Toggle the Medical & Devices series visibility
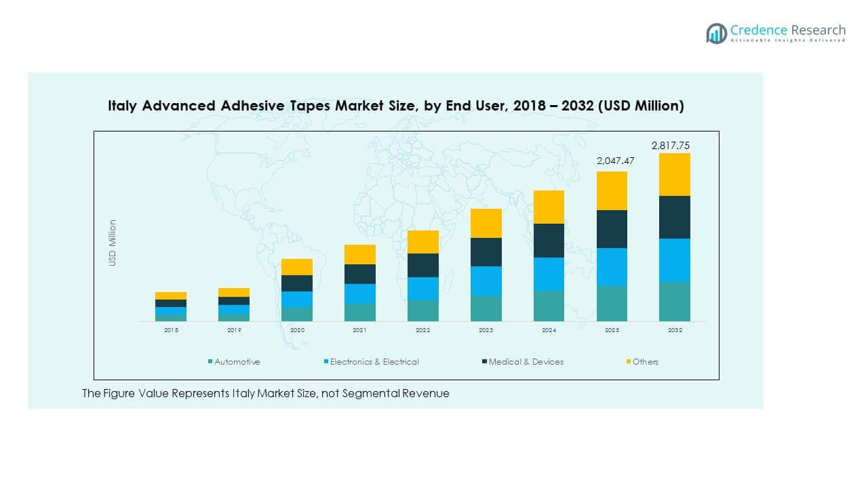Screen dimensions: 868x488 (x=524, y=361)
